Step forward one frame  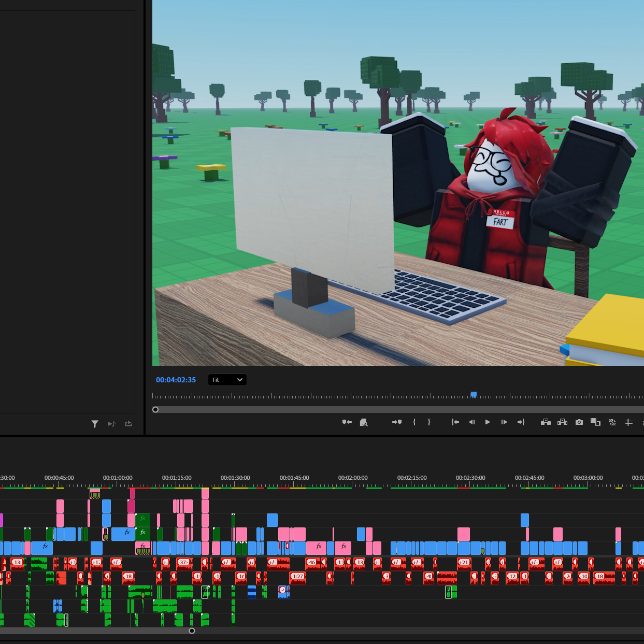504,422
